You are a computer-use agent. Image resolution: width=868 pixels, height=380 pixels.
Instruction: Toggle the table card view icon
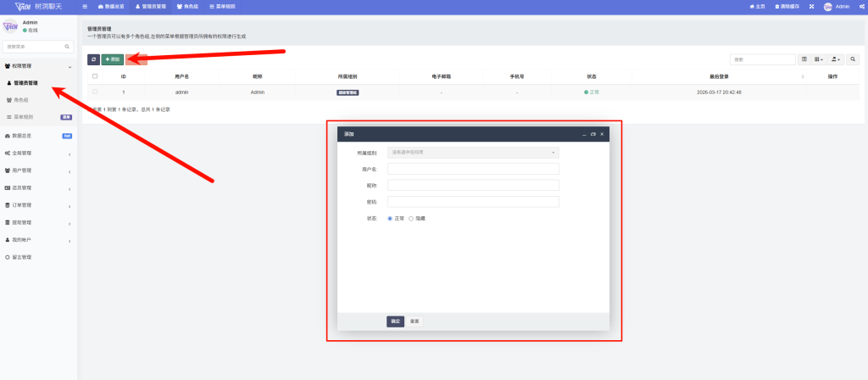(804, 59)
